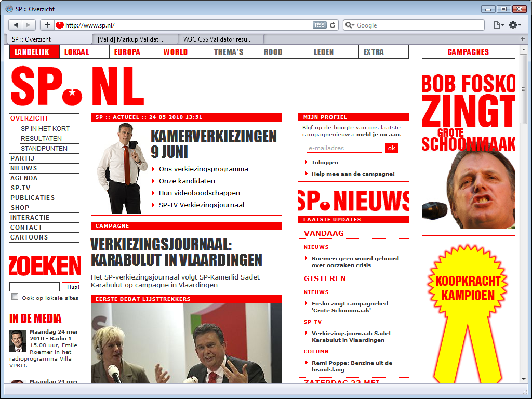Open the EXTRA navigation item
Viewport: 532px width, 399px height.
383,52
